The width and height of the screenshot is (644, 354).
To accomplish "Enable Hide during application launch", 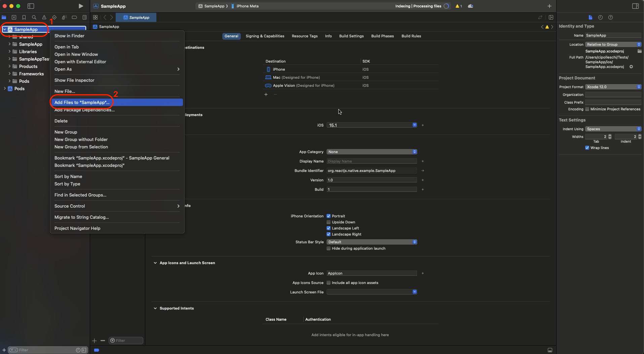I will click(329, 248).
